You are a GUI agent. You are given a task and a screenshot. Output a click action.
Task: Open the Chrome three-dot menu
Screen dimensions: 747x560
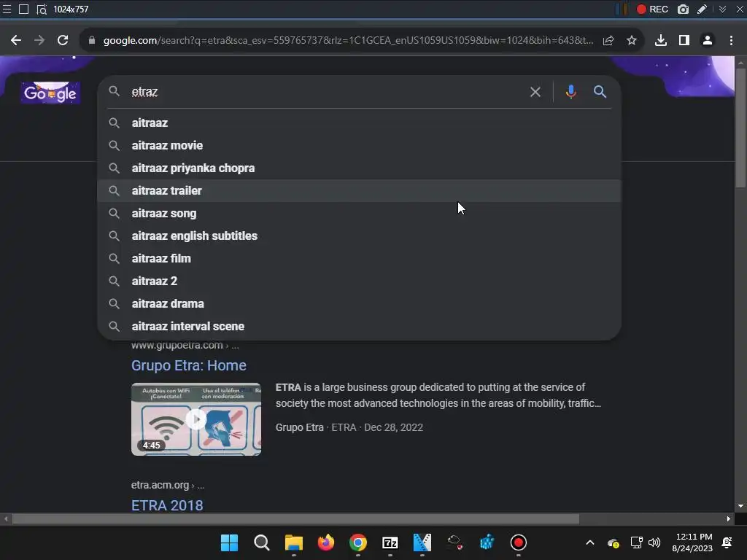(x=731, y=41)
